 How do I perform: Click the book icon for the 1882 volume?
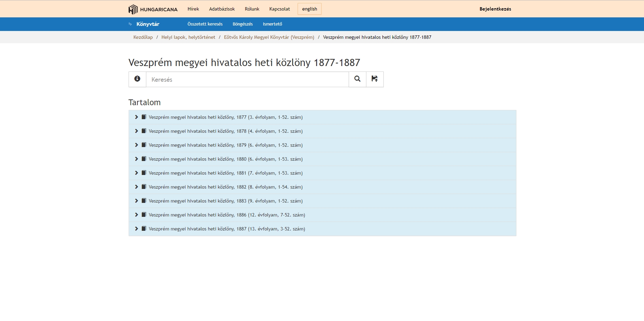click(144, 187)
